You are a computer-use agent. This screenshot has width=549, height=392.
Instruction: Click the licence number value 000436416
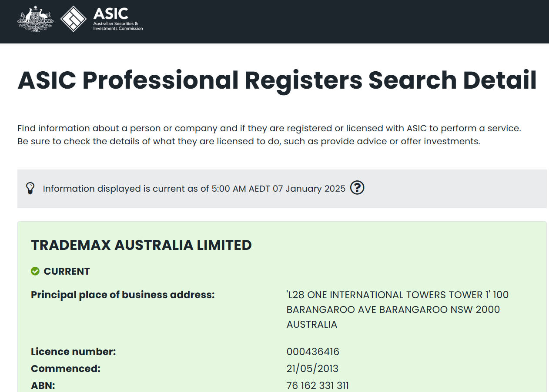313,352
